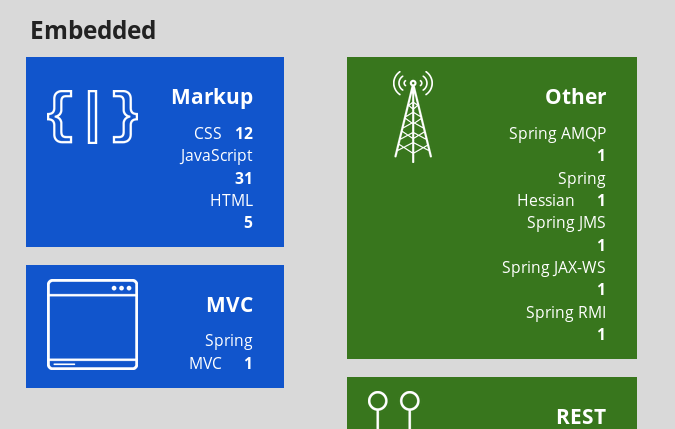Select the Spring JAX-WS entry
Viewport: 675px width, 429px height.
(x=553, y=267)
